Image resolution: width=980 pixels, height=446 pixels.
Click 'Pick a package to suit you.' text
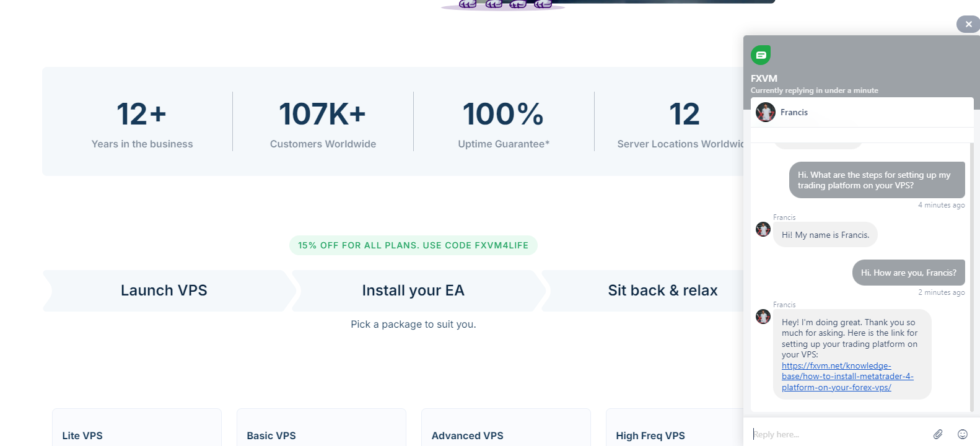(x=413, y=324)
